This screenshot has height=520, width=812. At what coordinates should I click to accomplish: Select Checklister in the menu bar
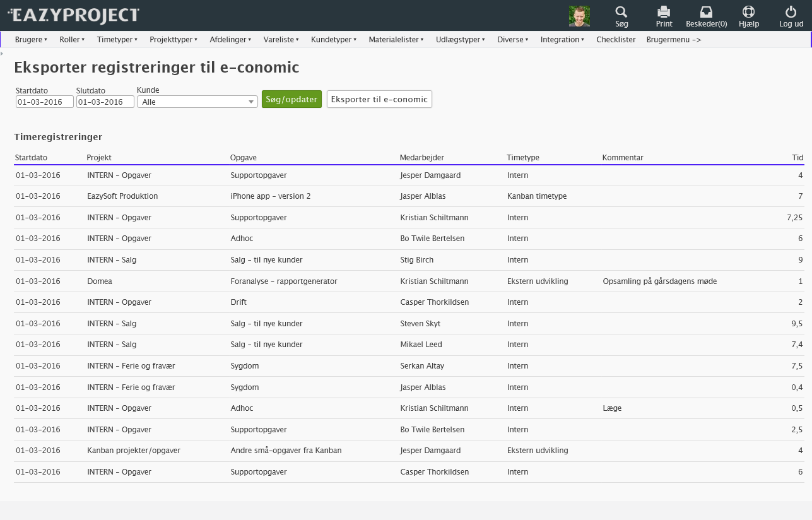point(616,39)
